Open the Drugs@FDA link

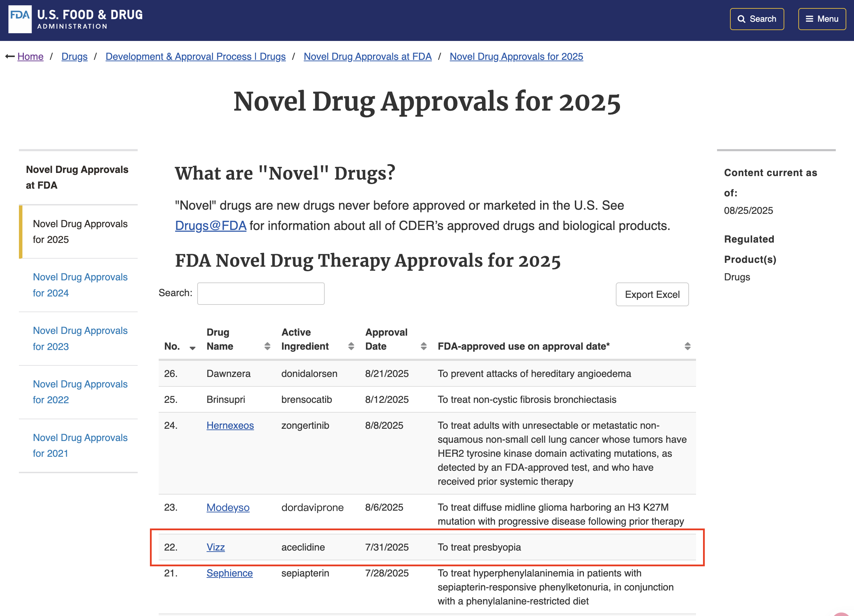coord(211,226)
